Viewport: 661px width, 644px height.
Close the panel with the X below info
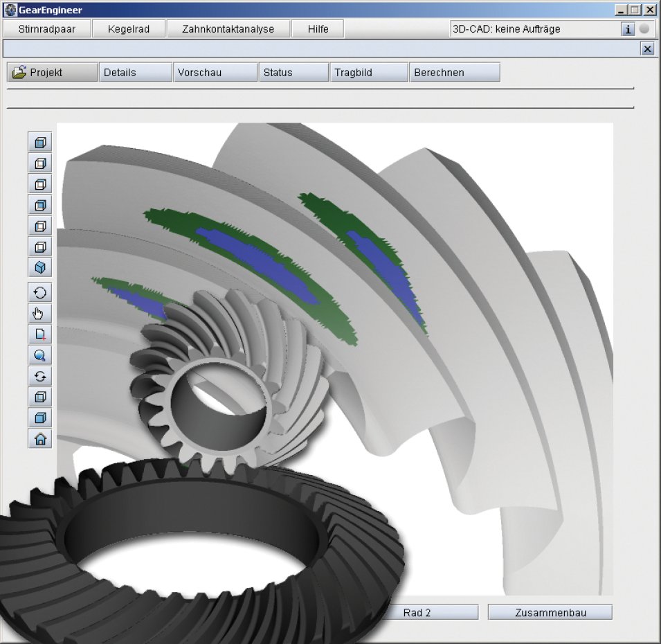(x=647, y=48)
